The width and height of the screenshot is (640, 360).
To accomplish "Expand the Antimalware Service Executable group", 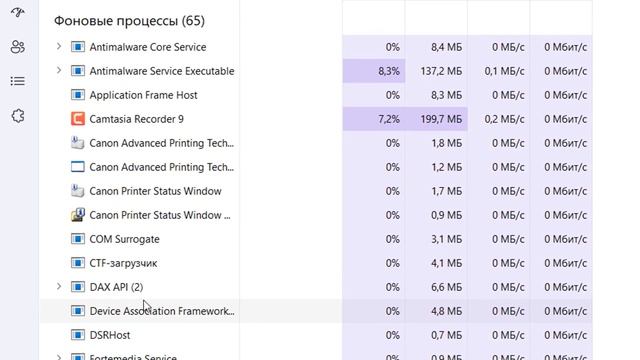I will pos(59,71).
